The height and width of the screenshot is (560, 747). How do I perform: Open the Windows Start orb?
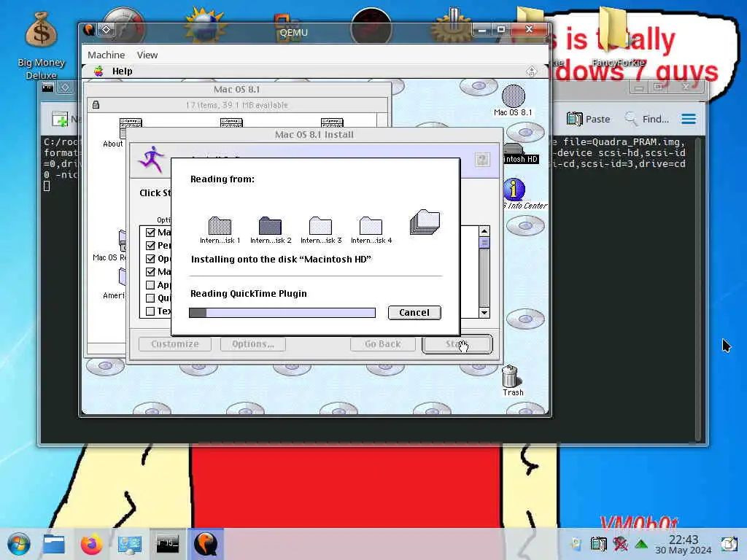tap(19, 544)
